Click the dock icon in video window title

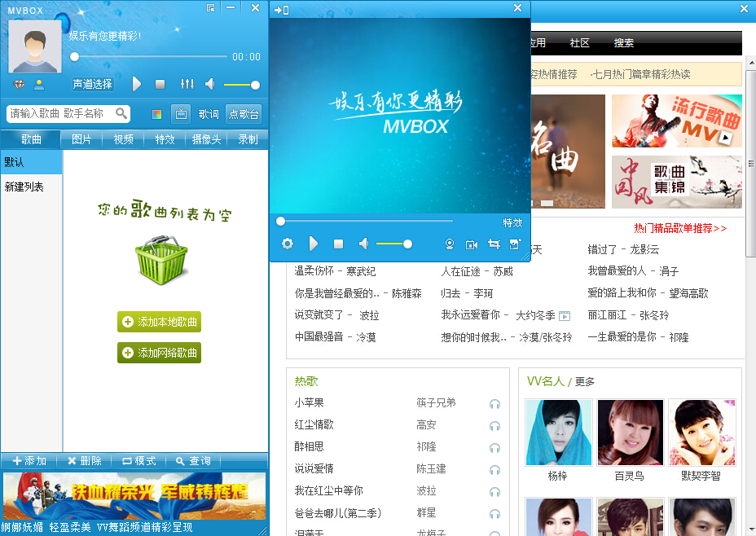282,10
